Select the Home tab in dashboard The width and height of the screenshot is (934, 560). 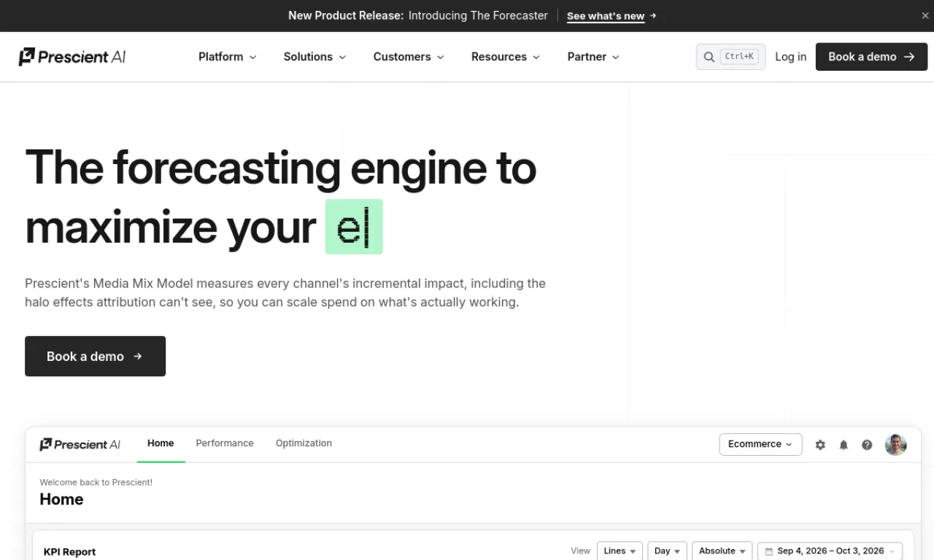coord(161,443)
